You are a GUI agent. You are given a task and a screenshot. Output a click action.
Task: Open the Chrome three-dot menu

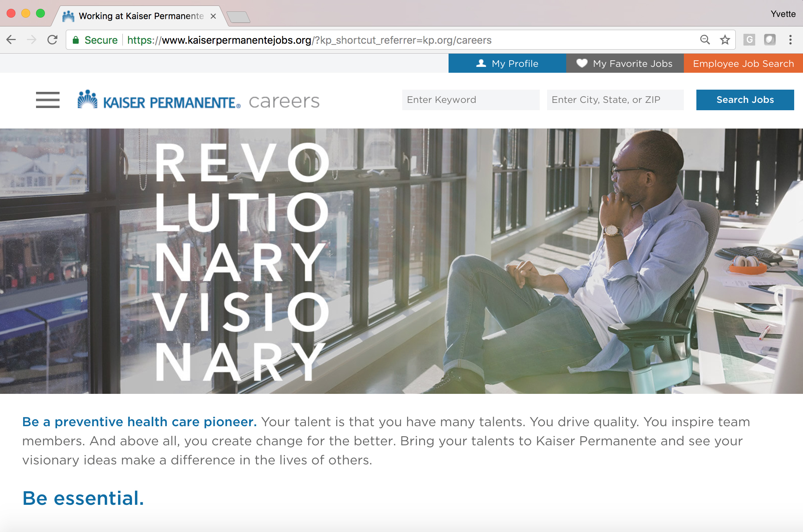pyautogui.click(x=790, y=40)
